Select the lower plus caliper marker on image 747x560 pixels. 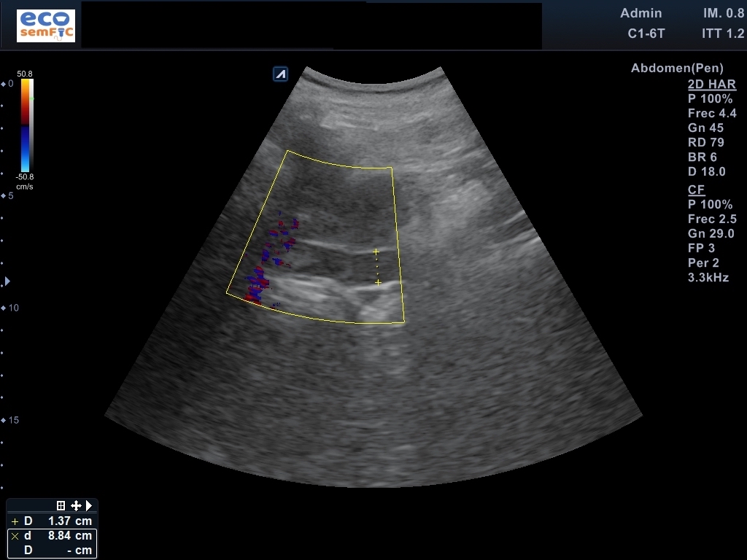click(x=378, y=282)
